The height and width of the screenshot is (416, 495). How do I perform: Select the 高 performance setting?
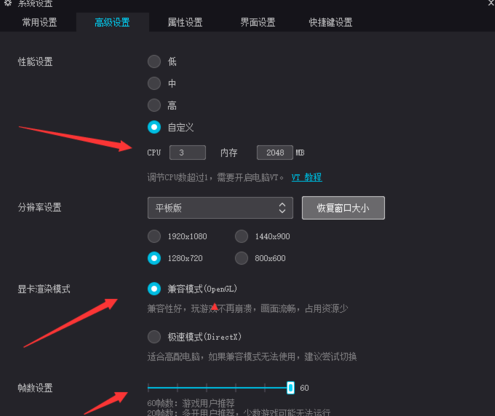click(154, 105)
